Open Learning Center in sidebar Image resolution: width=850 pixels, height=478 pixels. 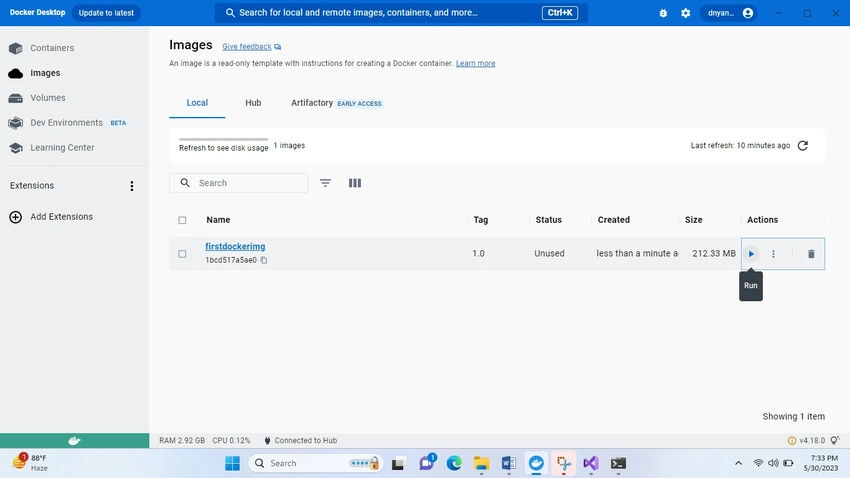(x=51, y=148)
